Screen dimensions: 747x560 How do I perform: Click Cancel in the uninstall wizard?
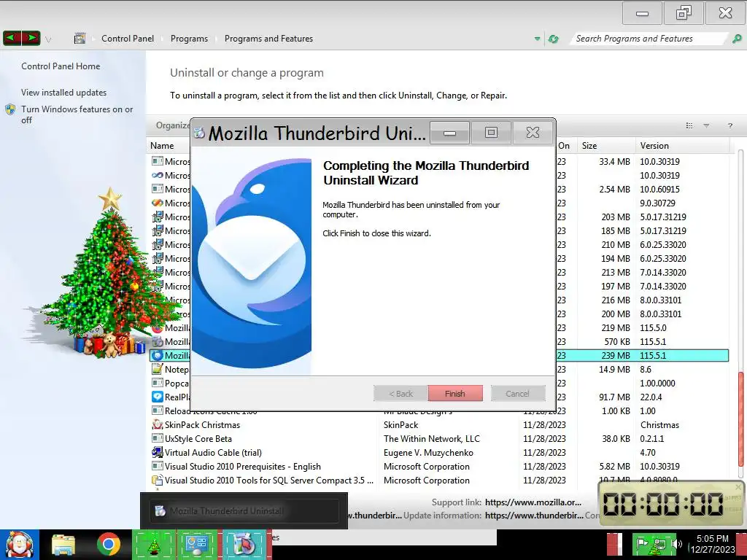click(x=517, y=394)
